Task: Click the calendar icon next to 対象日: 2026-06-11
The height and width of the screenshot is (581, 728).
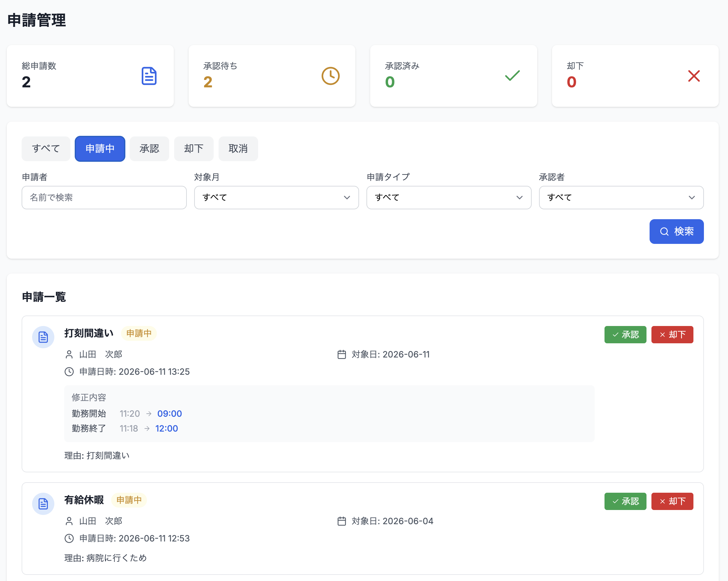Action: pyautogui.click(x=342, y=354)
